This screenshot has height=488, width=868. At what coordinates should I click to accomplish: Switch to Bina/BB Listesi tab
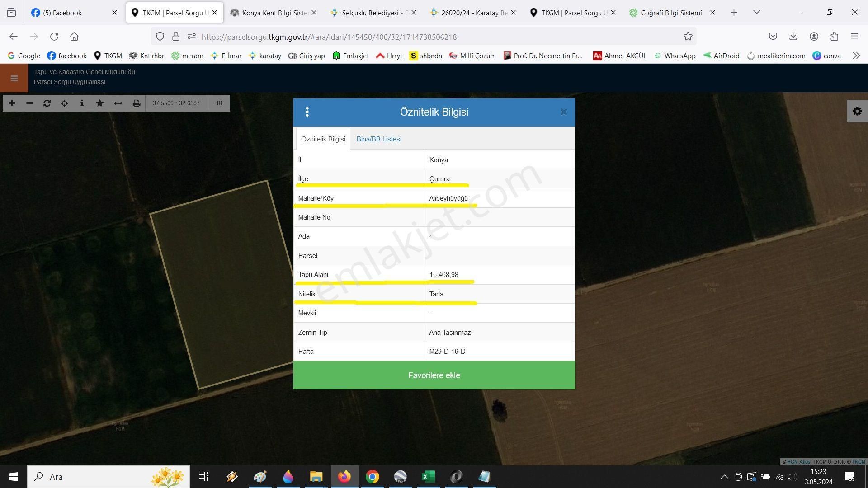(x=379, y=139)
